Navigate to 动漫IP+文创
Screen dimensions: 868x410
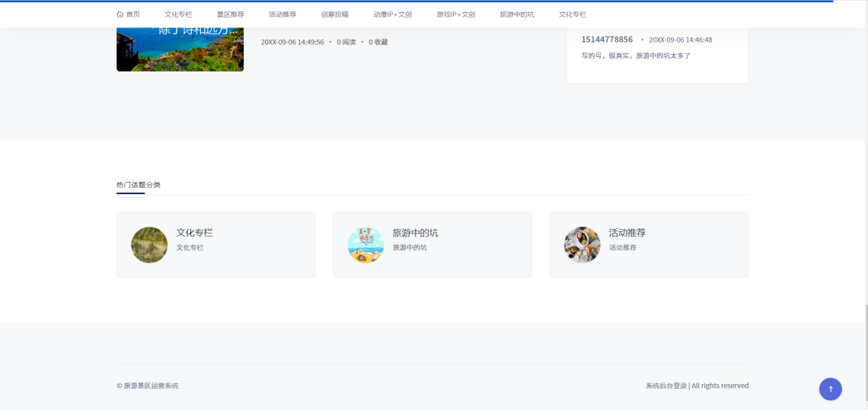pos(392,14)
